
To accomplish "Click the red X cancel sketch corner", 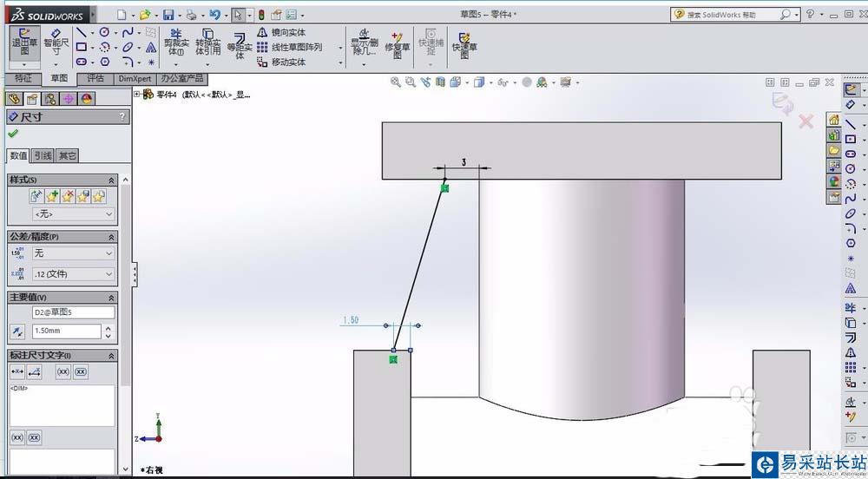I will [806, 121].
